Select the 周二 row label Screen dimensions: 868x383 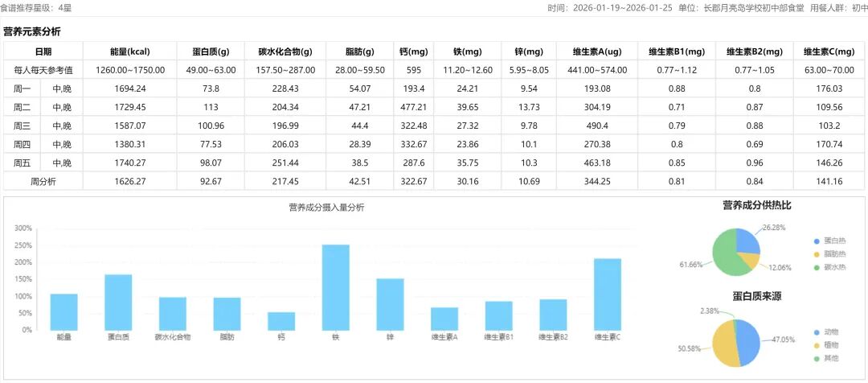click(x=23, y=107)
